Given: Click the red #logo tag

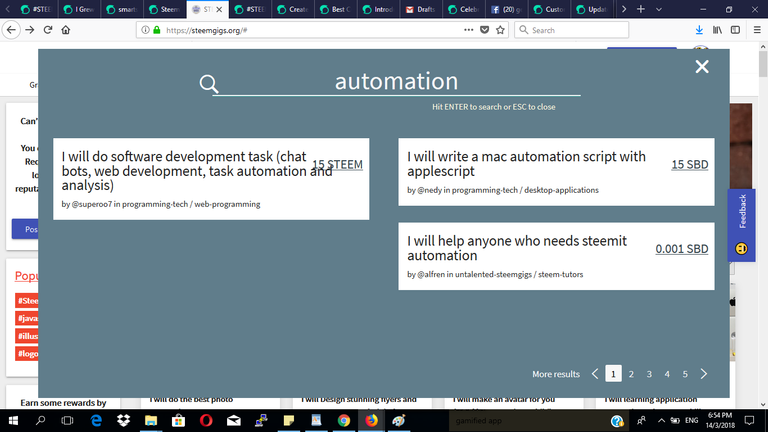Looking at the screenshot, I should point(27,354).
